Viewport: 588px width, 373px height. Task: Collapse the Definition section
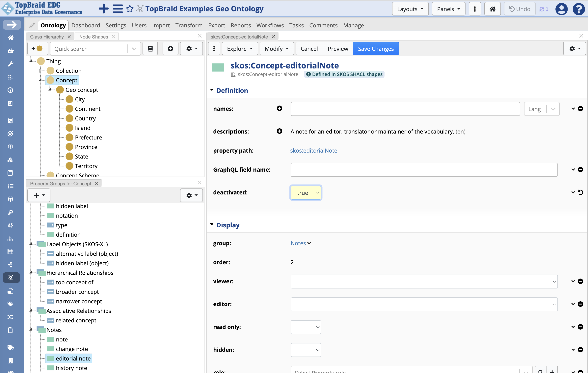point(212,90)
